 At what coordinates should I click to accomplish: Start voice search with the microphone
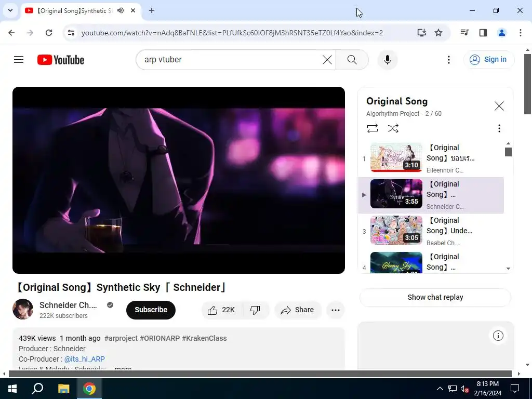387,60
